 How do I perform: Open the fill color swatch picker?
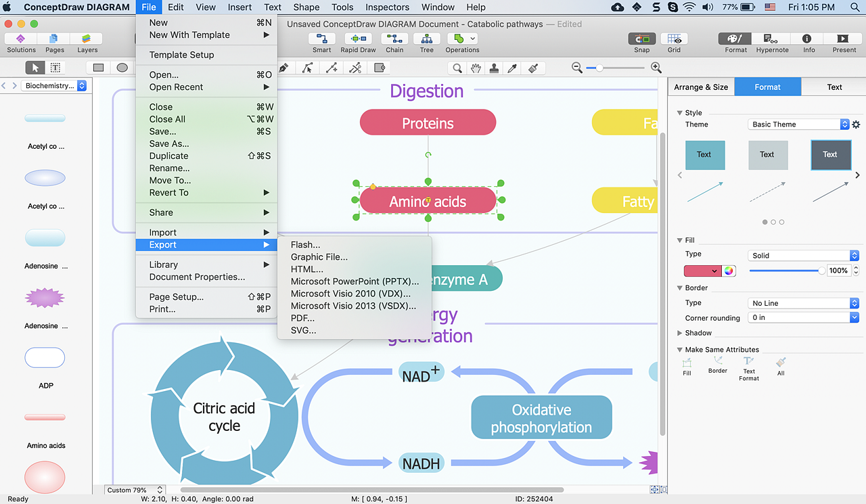point(702,271)
